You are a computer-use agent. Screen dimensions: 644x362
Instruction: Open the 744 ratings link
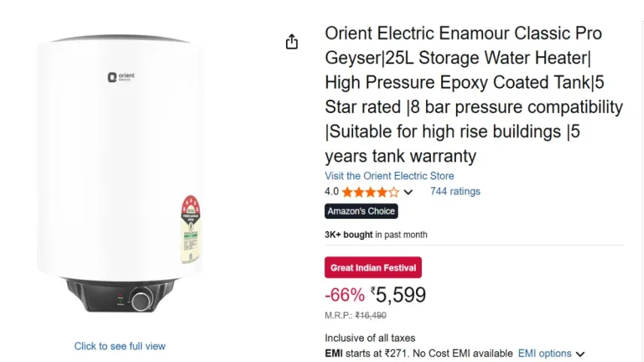point(455,191)
